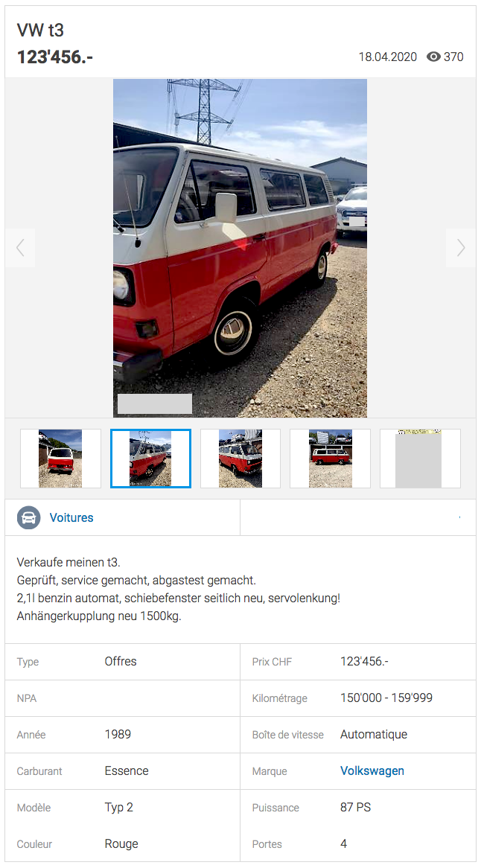
Task: Click the left arrow to show the previous photo
Action: pos(21,248)
